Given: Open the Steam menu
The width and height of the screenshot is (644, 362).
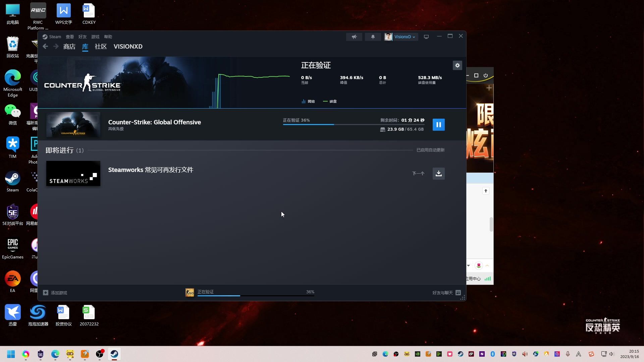Looking at the screenshot, I should click(52, 37).
